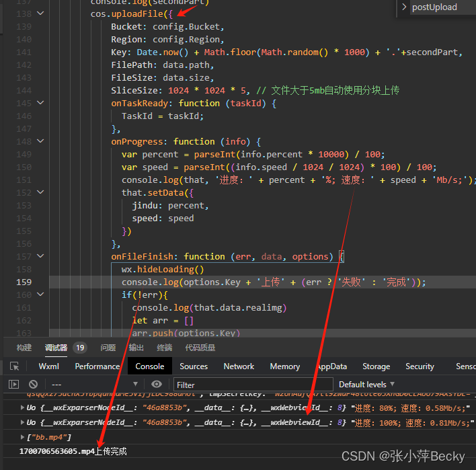Click 'let arr = []' on line 162

pyautogui.click(x=163, y=320)
